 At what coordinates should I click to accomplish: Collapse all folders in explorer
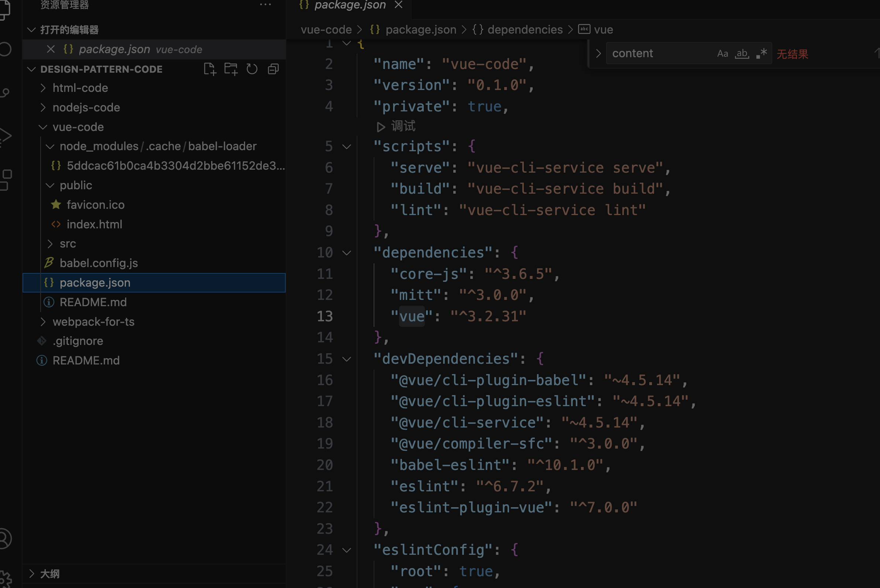(273, 69)
